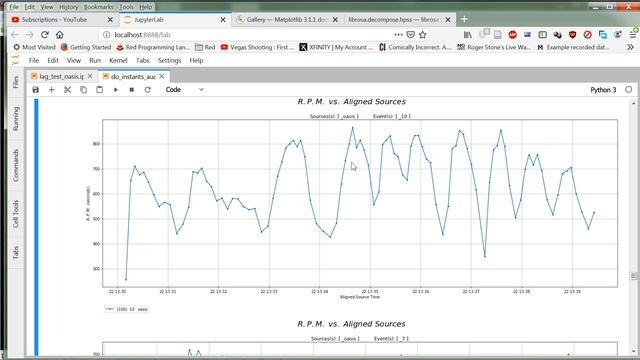The image size is (640, 360).
Task: Copy the selected cell from the toolbar
Action: click(83, 90)
